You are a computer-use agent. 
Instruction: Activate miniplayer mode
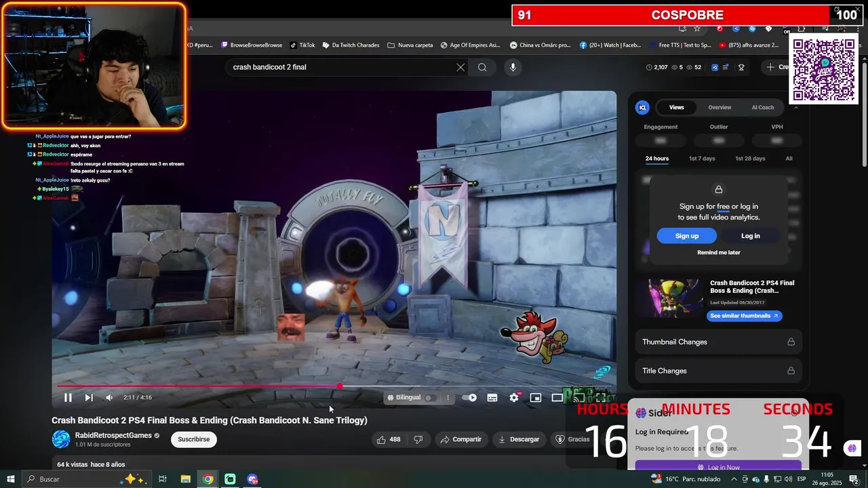[x=536, y=398]
